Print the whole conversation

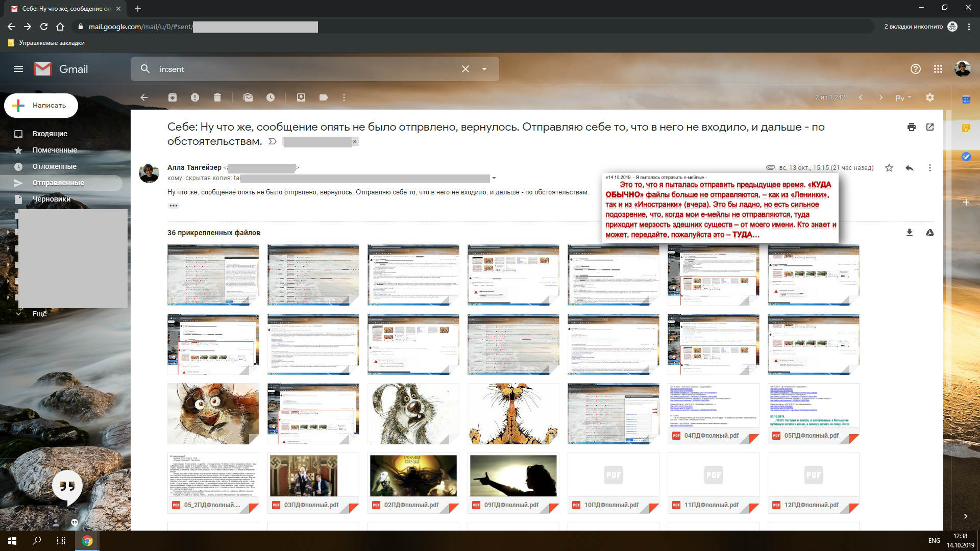click(x=912, y=127)
